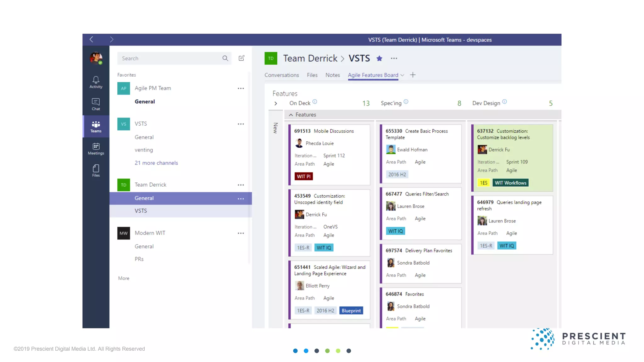Screen dimensions: 644x362
Task: Click the WIT PI red tag
Action: click(303, 176)
